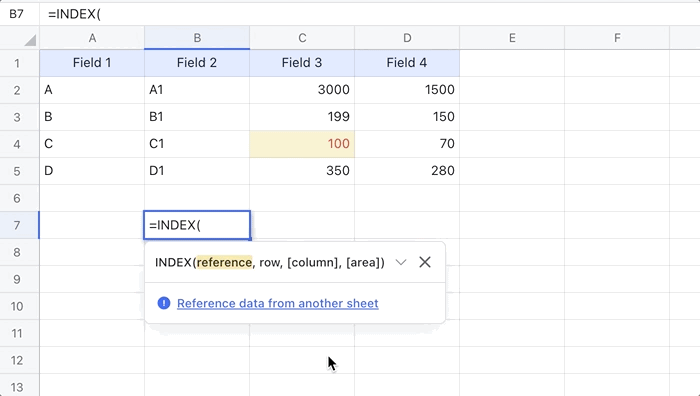Image resolution: width=700 pixels, height=396 pixels.
Task: Select row 11 header
Action: [x=20, y=333]
